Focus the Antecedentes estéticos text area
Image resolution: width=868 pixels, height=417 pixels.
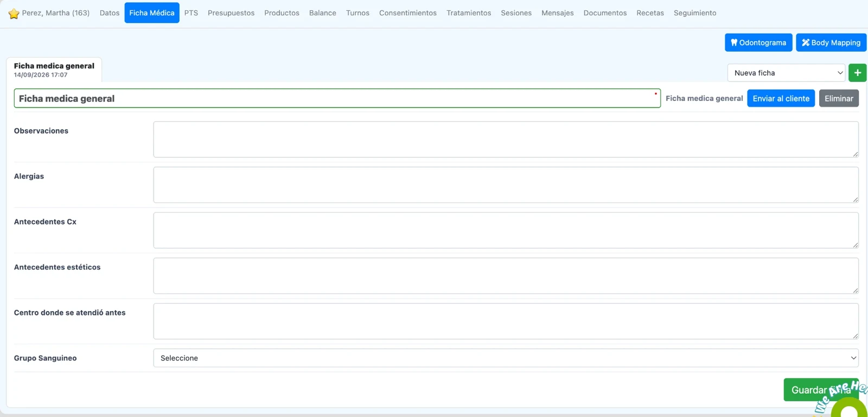pos(506,276)
